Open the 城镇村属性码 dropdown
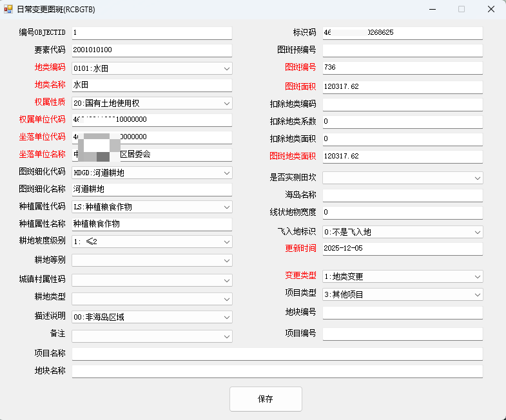506x420 pixels. (152, 280)
